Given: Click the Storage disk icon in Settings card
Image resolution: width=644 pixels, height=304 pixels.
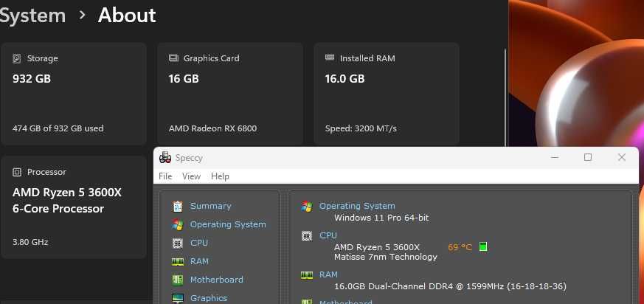Looking at the screenshot, I should 16,58.
